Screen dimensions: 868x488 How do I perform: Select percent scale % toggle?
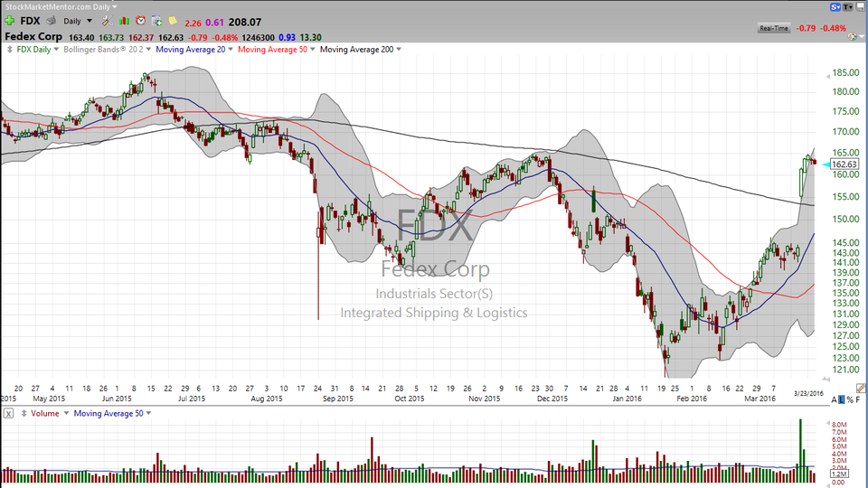click(x=850, y=399)
